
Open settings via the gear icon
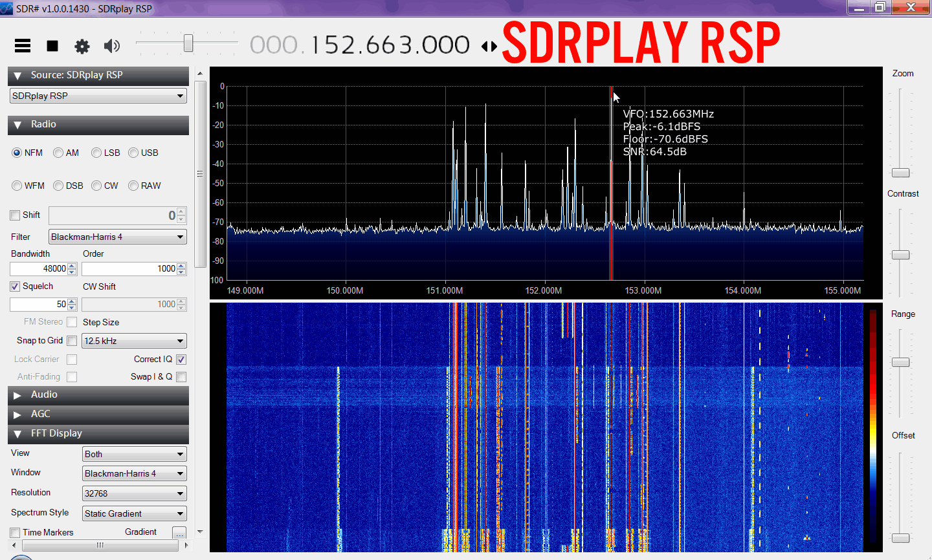82,46
